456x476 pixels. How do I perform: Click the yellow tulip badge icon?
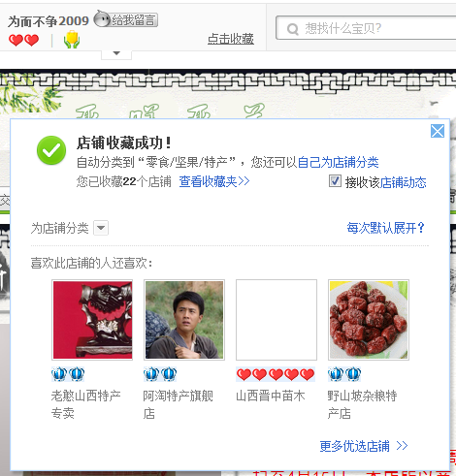tap(72, 40)
